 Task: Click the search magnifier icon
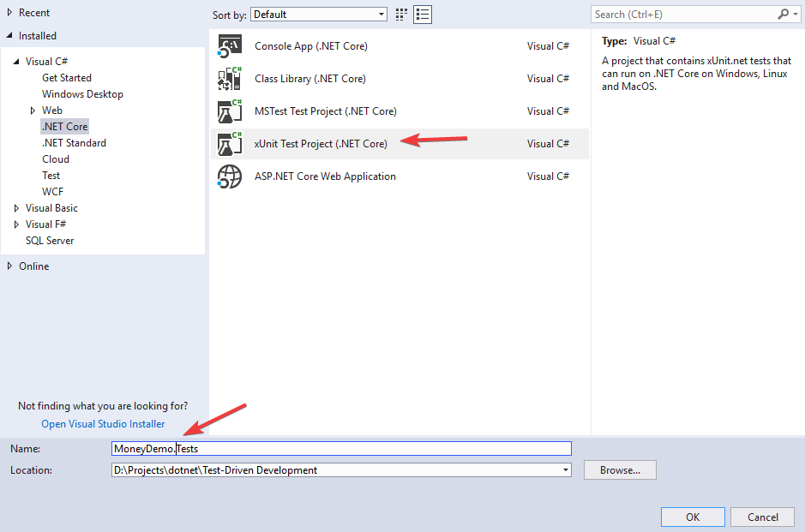pyautogui.click(x=783, y=15)
